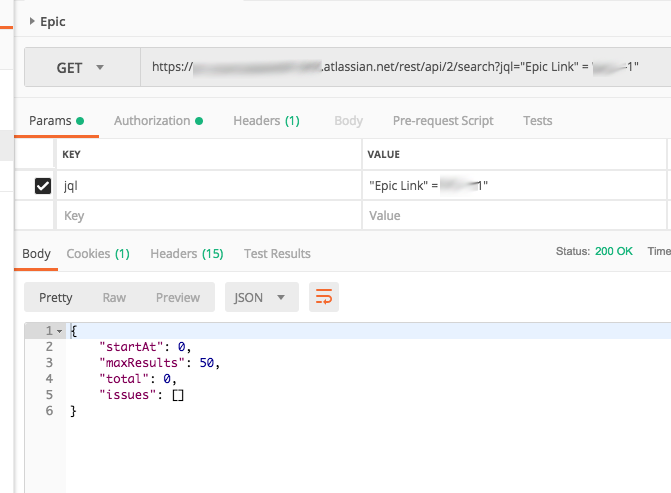The height and width of the screenshot is (493, 671).
Task: Toggle the response word-wrap icon
Action: (x=324, y=297)
